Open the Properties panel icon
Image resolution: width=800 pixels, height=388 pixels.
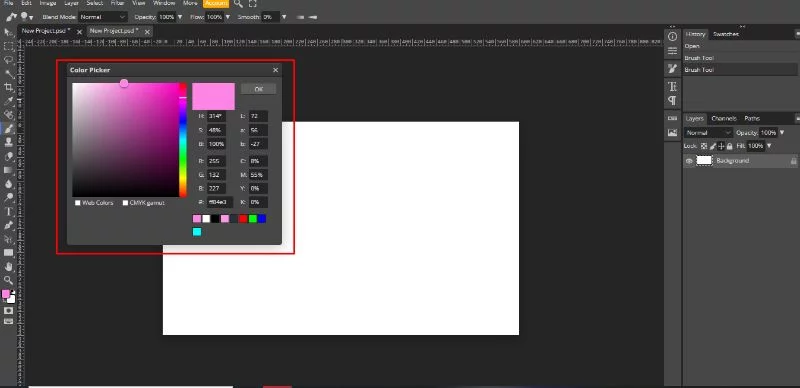pos(672,51)
